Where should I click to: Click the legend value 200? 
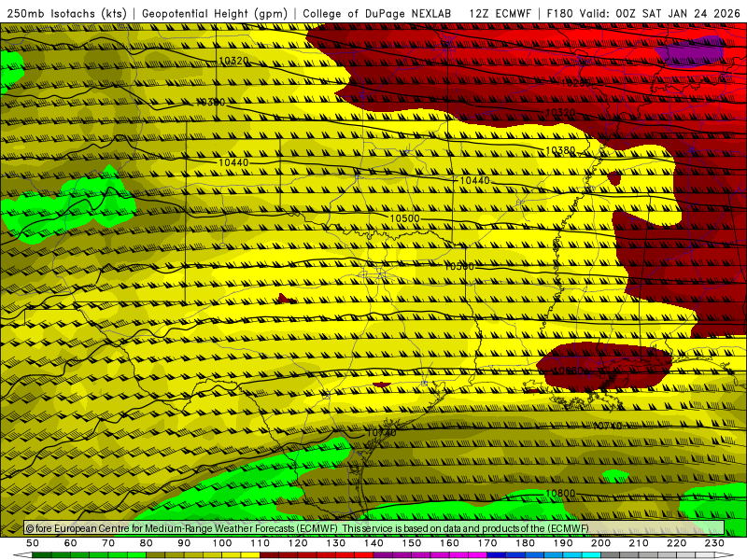click(601, 543)
